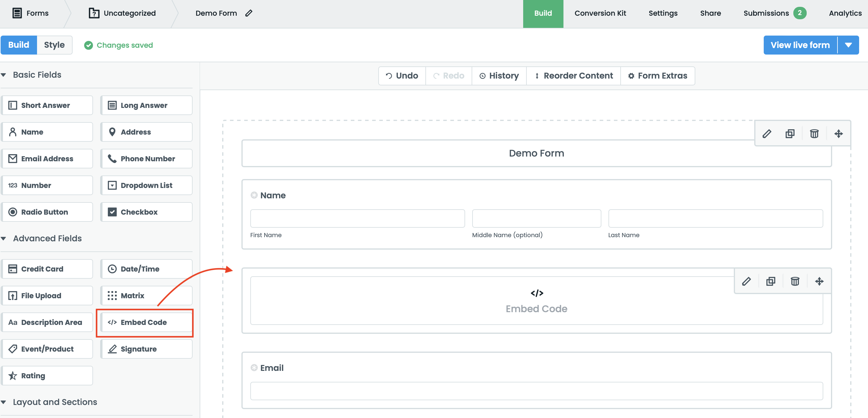This screenshot has height=418, width=868.
Task: Switch editor to Style mode
Action: click(x=54, y=45)
